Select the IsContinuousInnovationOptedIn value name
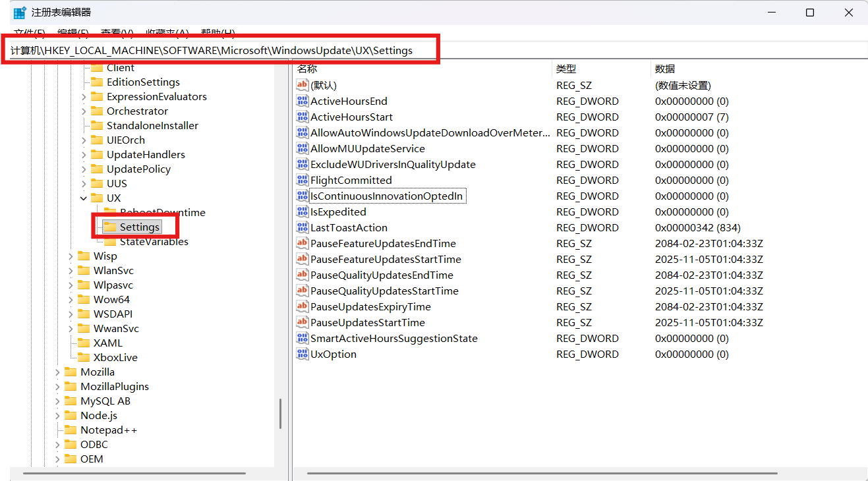 tap(388, 196)
